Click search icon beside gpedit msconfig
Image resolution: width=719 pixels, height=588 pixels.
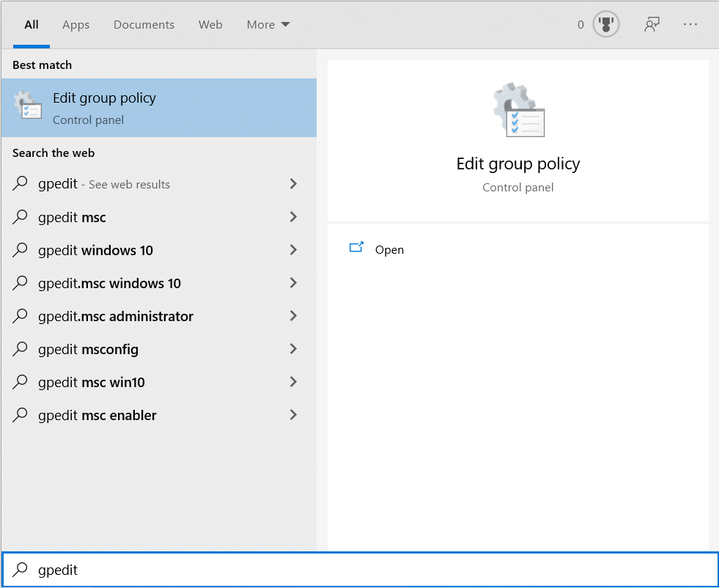coord(21,349)
